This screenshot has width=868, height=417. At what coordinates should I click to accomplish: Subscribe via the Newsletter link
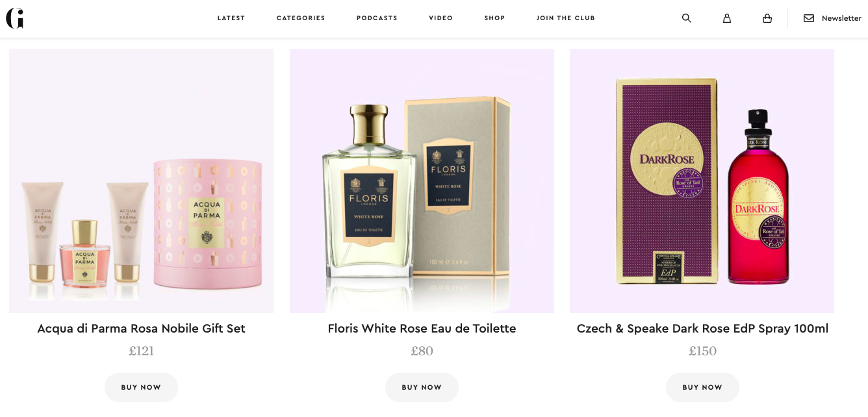[x=841, y=18]
